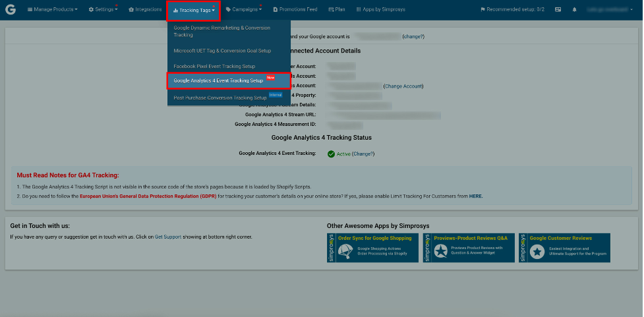Image resolution: width=644 pixels, height=317 pixels.
Task: Click the Change Account link
Action: point(403,86)
